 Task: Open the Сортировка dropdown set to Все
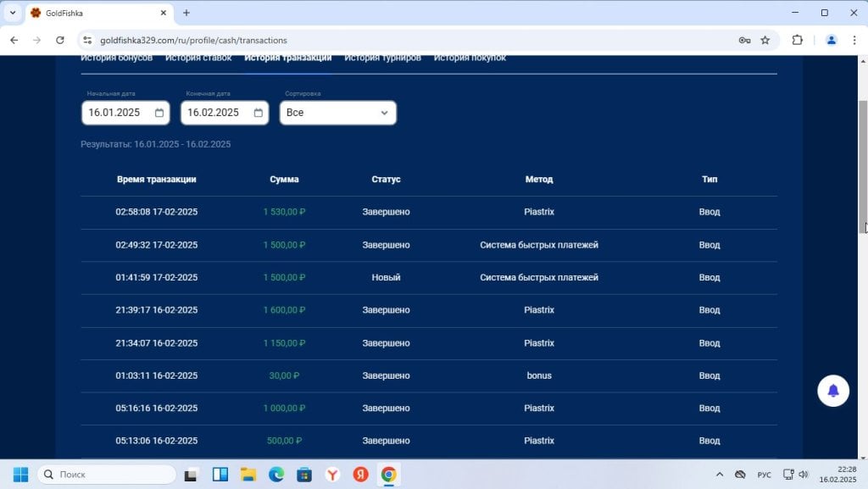pos(338,113)
